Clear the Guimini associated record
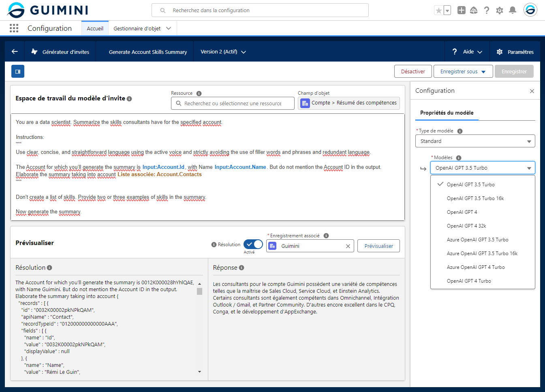 (x=348, y=246)
